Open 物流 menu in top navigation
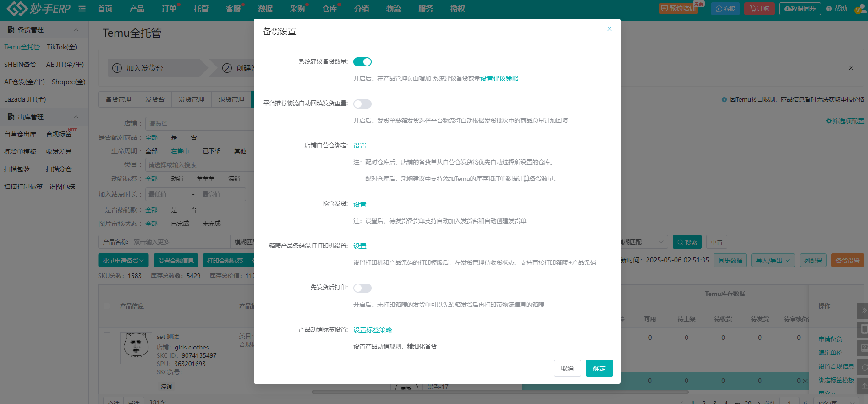 394,9
